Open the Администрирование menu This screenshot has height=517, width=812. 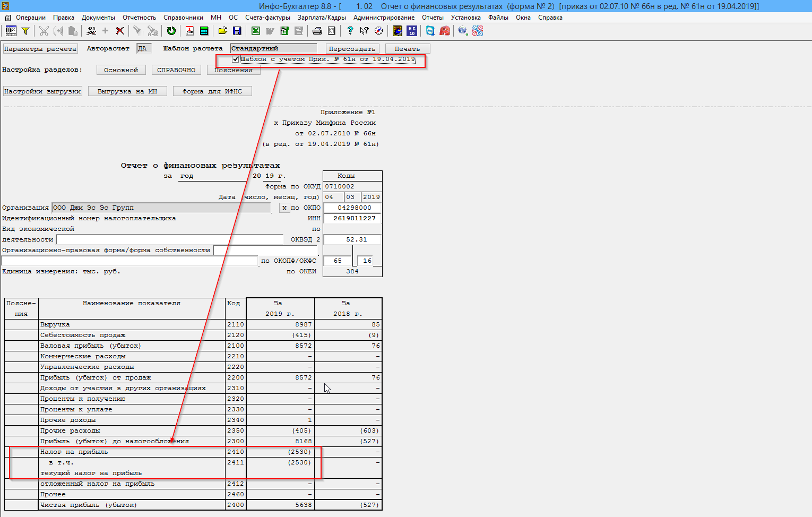[x=384, y=18]
